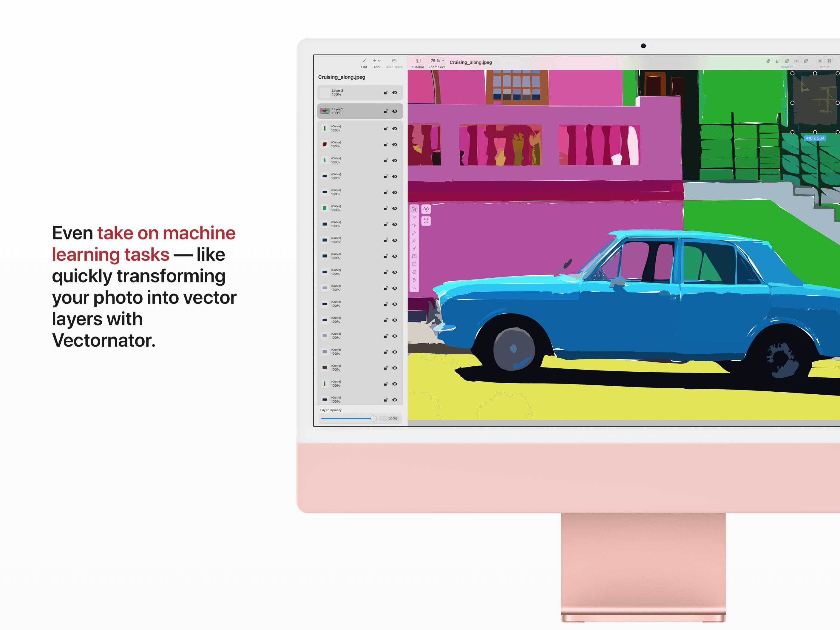840x630 pixels.
Task: Select the Selection arrow tool
Action: point(414,209)
